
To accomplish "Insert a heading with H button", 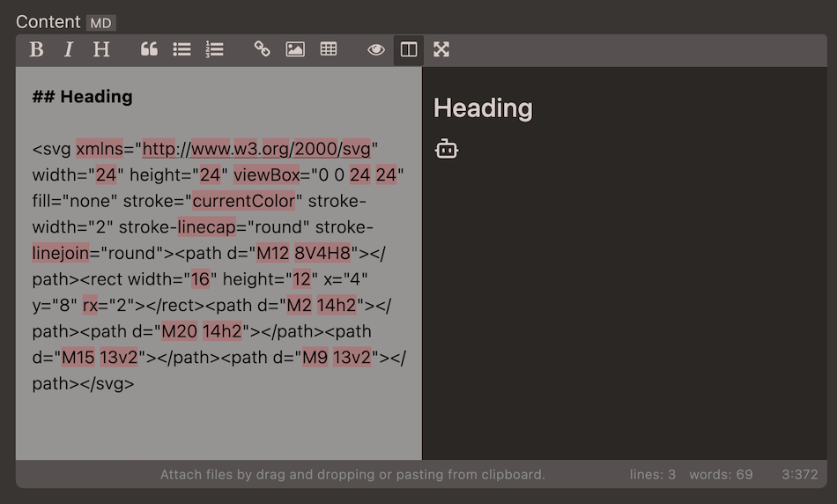I will [101, 49].
